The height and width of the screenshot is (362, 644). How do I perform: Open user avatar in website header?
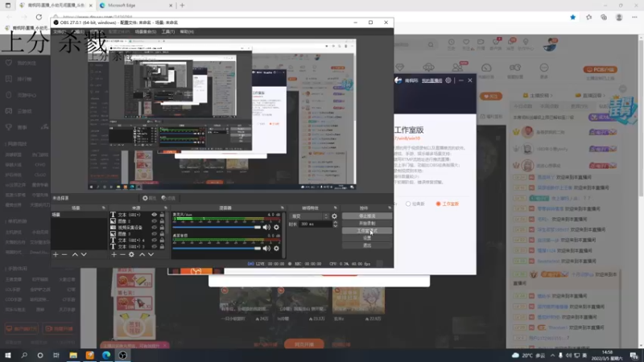550,44
